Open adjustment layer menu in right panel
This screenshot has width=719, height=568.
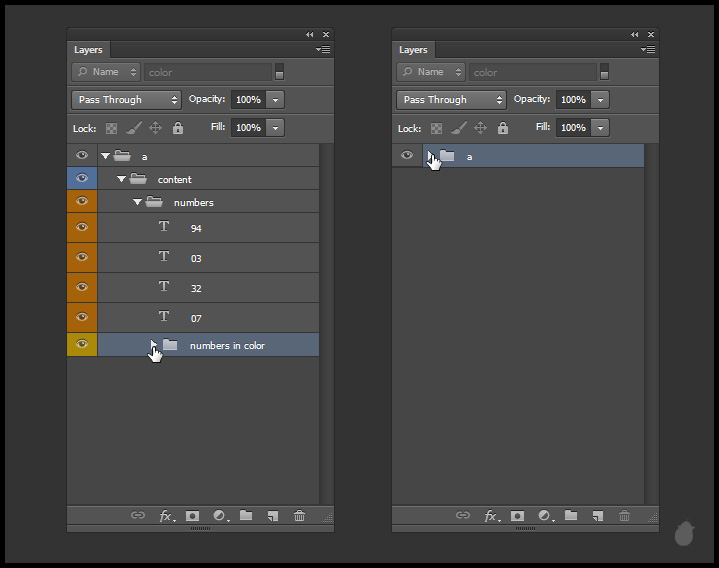point(544,516)
